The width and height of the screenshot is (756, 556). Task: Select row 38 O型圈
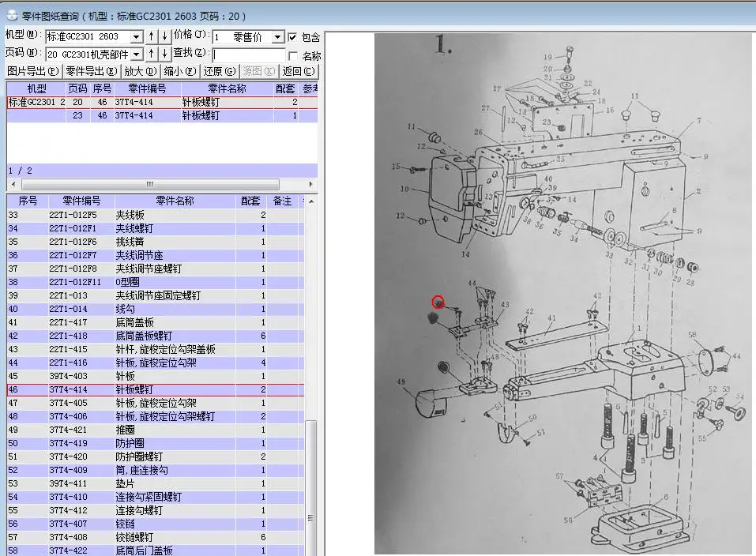coord(156,282)
